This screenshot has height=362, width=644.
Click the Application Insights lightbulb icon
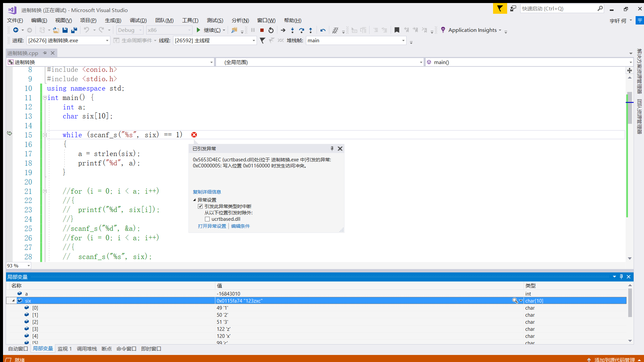click(443, 30)
